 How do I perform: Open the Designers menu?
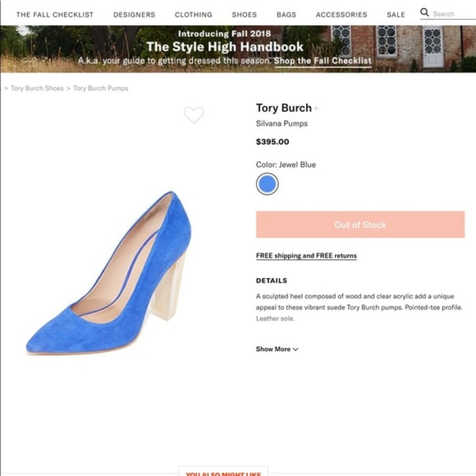tap(134, 15)
